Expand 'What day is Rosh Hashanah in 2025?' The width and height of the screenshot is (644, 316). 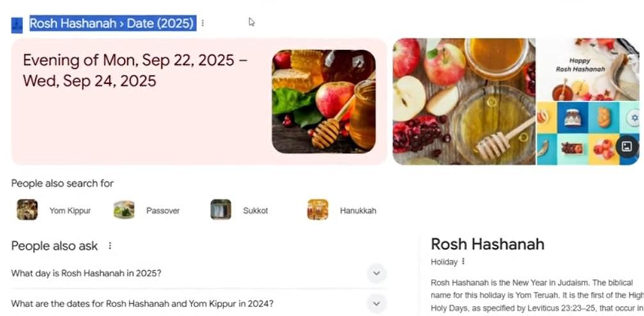coord(199,273)
